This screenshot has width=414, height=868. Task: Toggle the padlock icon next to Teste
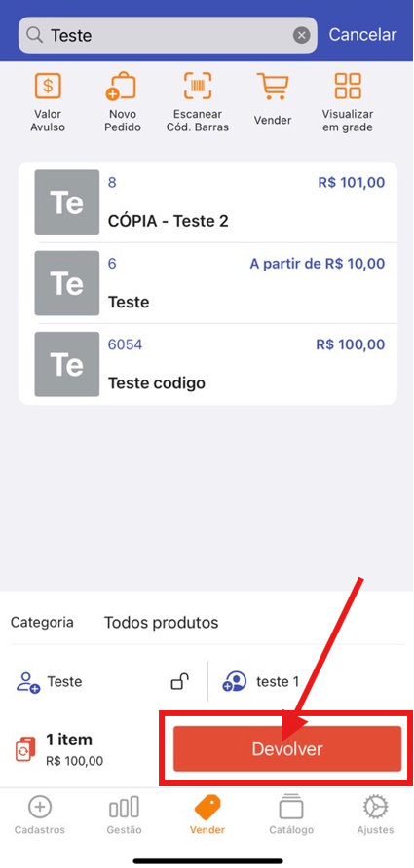(179, 681)
